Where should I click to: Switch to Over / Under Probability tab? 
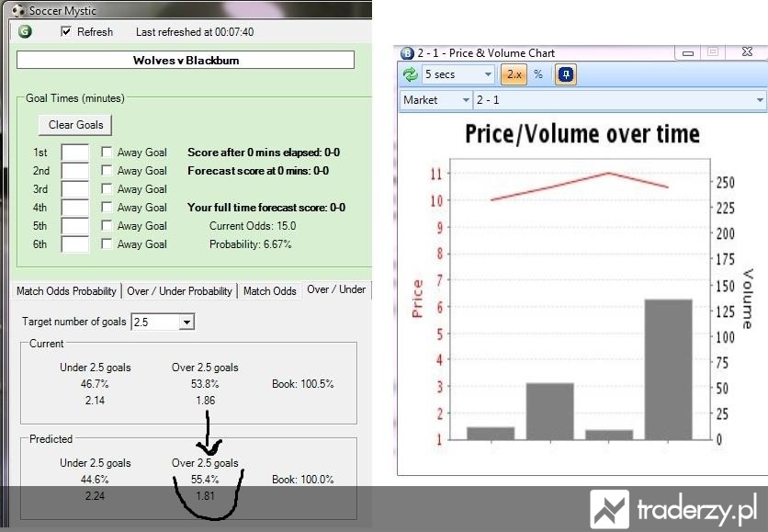pos(179,291)
